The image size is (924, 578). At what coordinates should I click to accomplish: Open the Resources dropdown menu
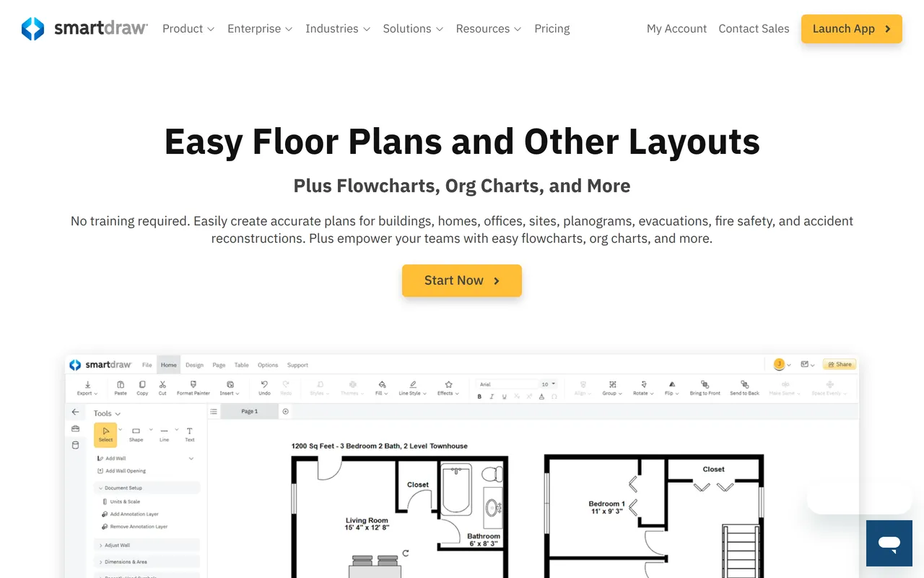click(x=489, y=29)
